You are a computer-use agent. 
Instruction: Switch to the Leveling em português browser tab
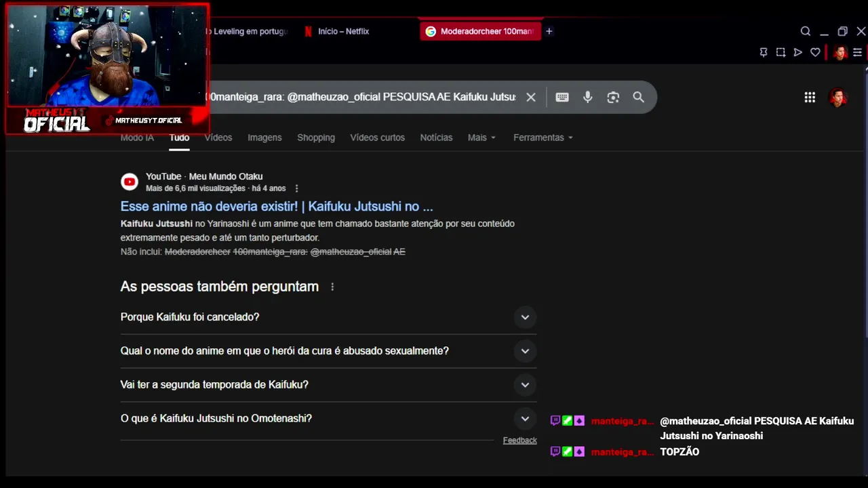coord(248,31)
